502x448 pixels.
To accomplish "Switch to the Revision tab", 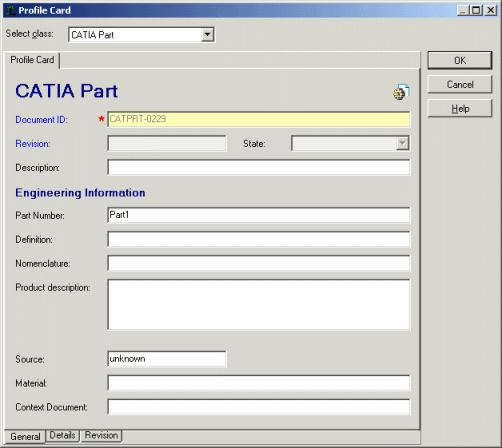I will [x=101, y=435].
